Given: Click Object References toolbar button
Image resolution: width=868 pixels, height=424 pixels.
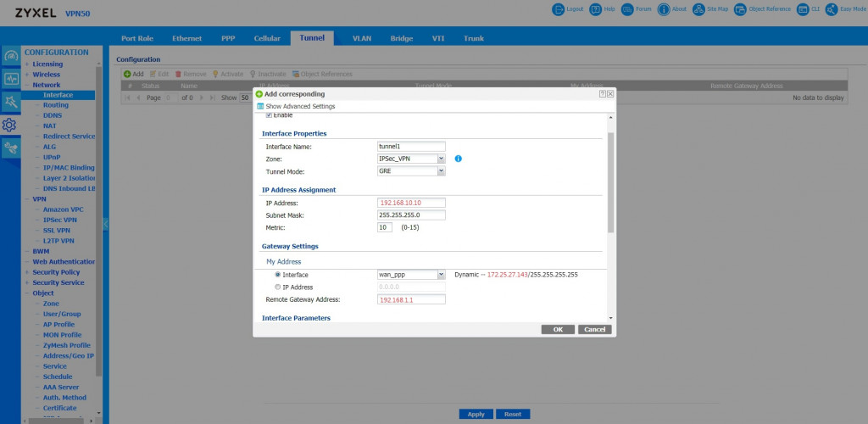Looking at the screenshot, I should pyautogui.click(x=322, y=74).
